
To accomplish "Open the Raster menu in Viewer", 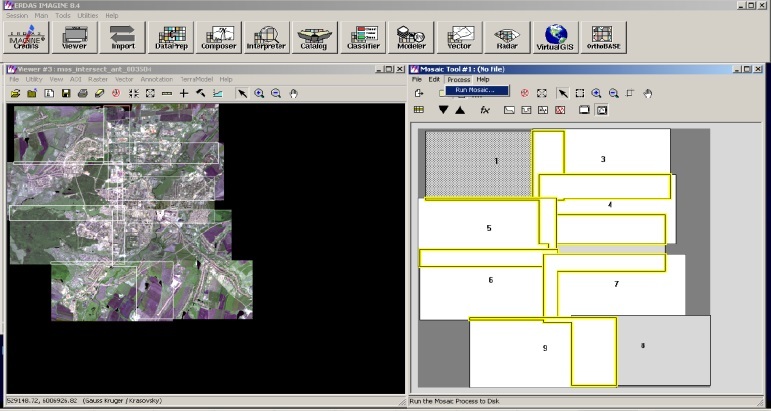I will 98,79.
